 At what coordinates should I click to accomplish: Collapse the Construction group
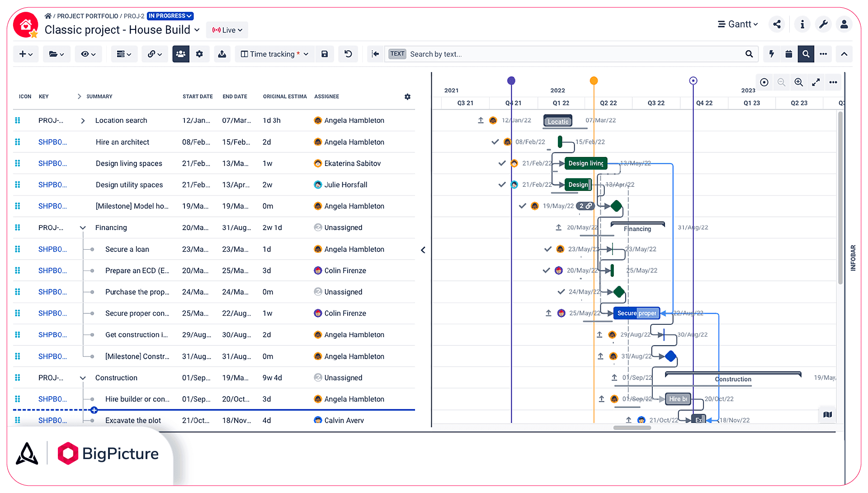point(83,378)
